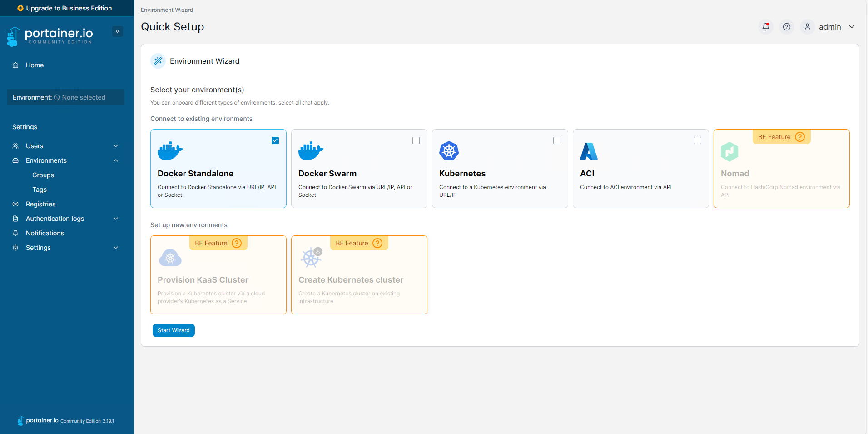
Task: Click the Docker Swarm whale icon
Action: [x=311, y=151]
